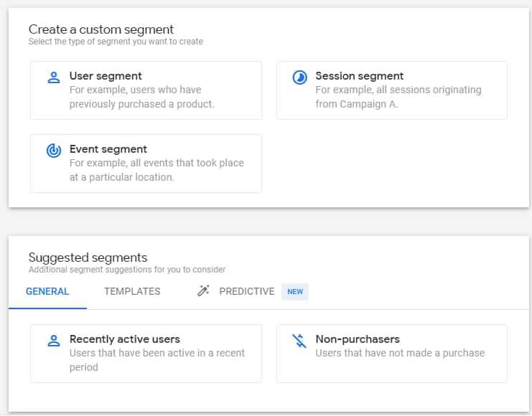Select the PREDICTIVE tab label
Image resolution: width=532 pixels, height=416 pixels.
(246, 291)
